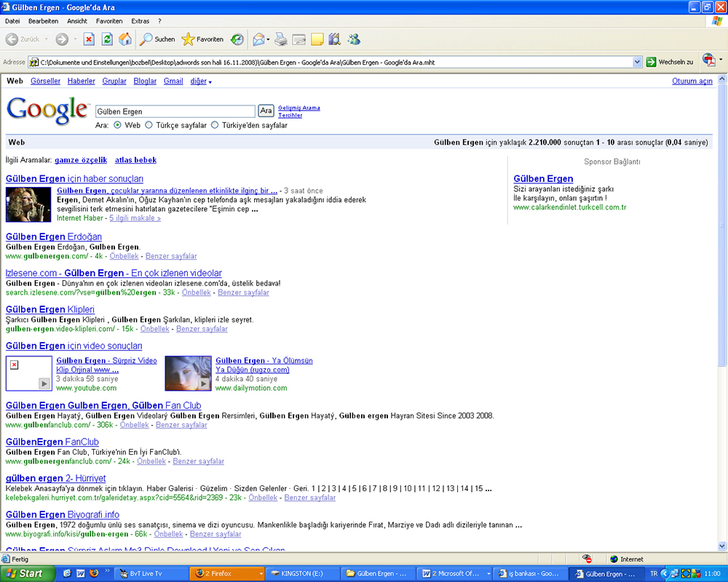Open the Gmail link in Google nav
This screenshot has width=728, height=582.
173,81
